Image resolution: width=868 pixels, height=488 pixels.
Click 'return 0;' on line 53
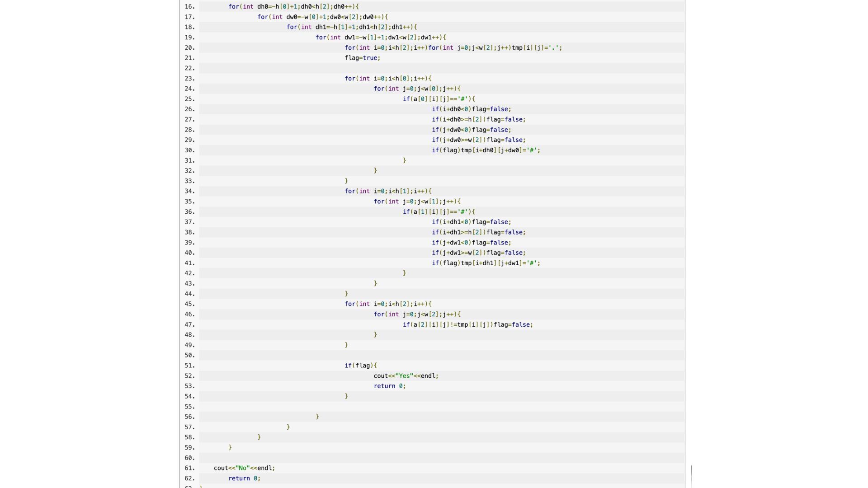coord(389,386)
